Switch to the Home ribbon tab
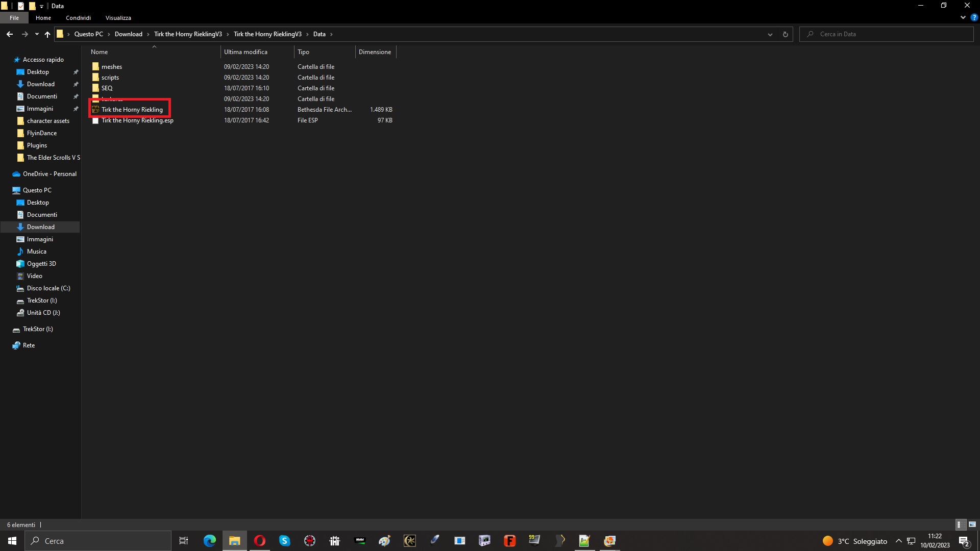The image size is (980, 551). (x=43, y=18)
